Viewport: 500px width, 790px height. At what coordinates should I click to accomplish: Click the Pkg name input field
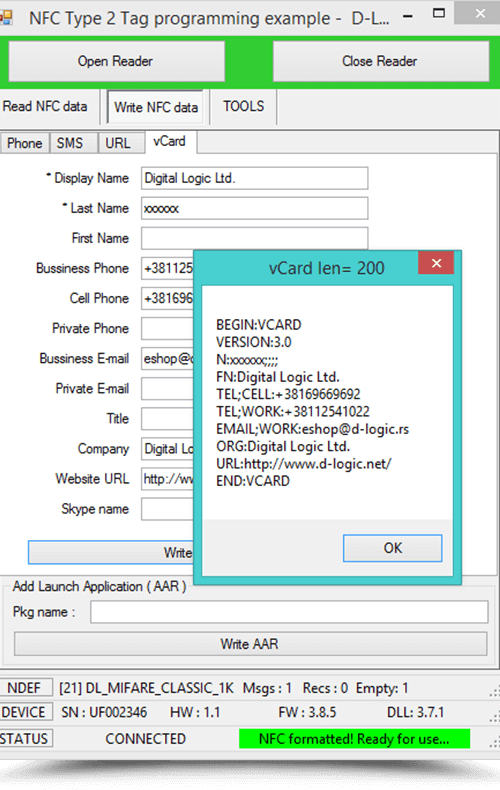pyautogui.click(x=289, y=612)
